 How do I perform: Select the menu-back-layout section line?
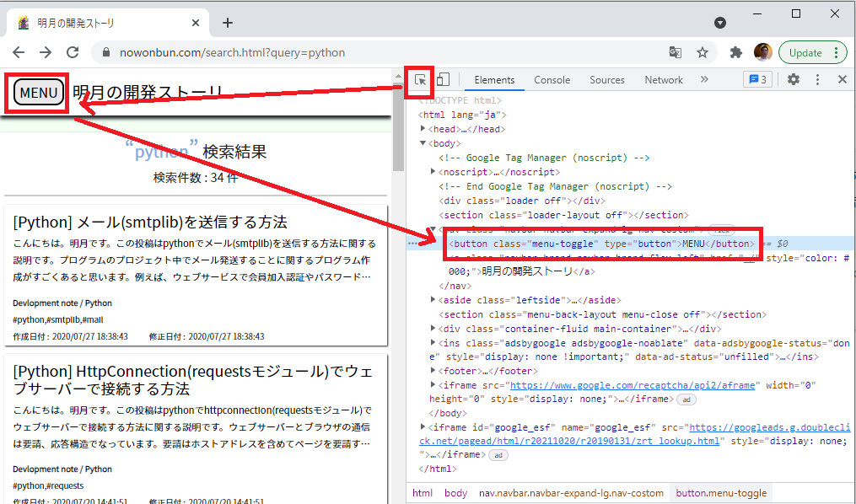click(x=603, y=314)
